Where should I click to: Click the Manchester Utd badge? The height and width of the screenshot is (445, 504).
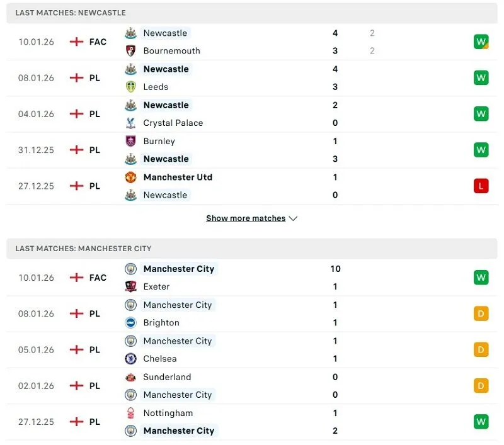tap(130, 177)
